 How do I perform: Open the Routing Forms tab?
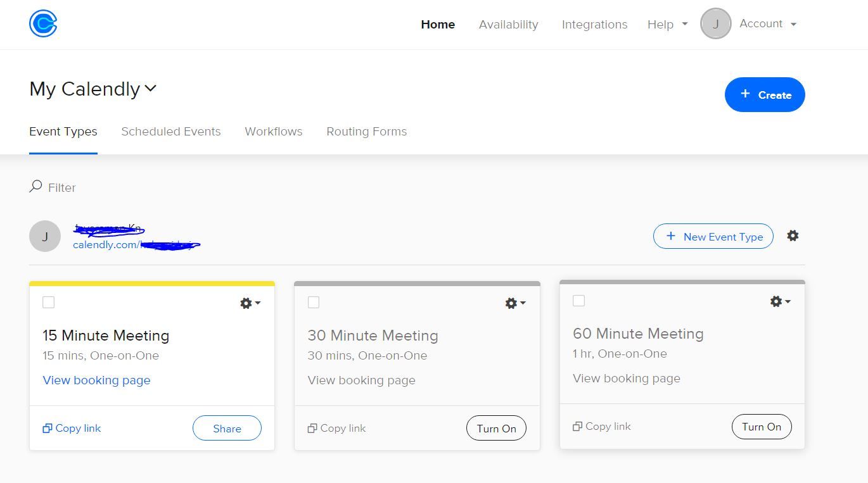click(367, 132)
